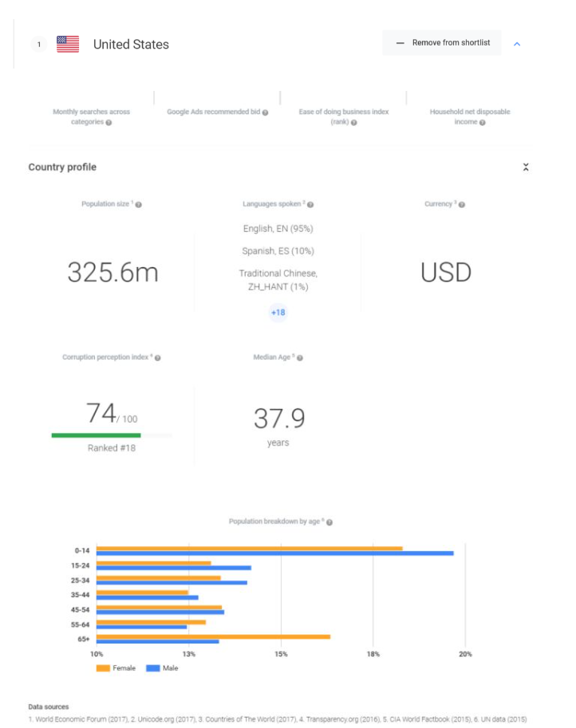
Task: Click the corruption index green progress bar
Action: click(97, 435)
